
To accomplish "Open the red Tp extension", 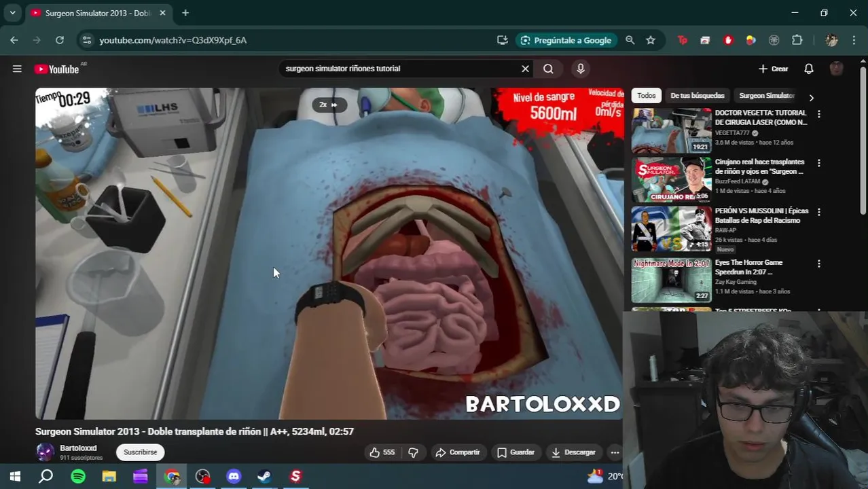I will click(x=683, y=40).
